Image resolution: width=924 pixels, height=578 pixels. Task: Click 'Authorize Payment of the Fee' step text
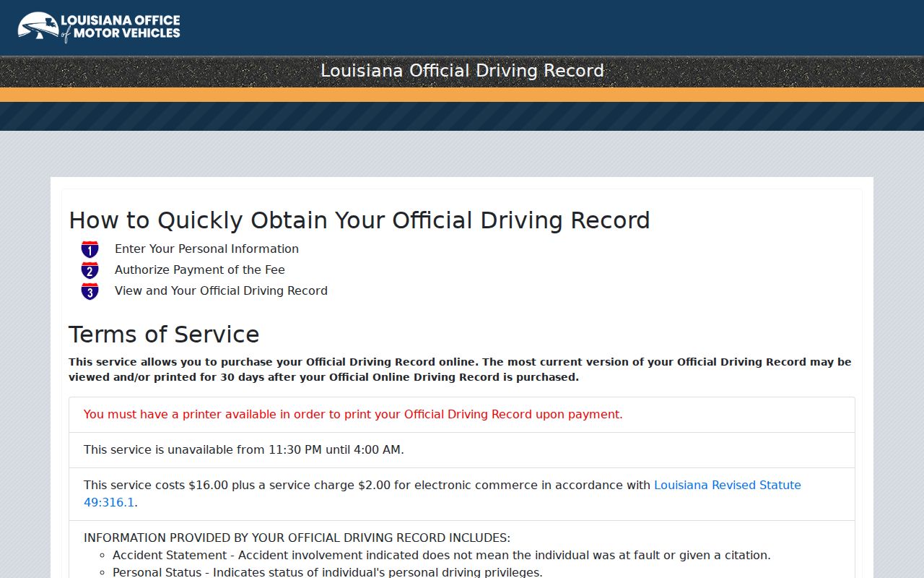click(200, 269)
